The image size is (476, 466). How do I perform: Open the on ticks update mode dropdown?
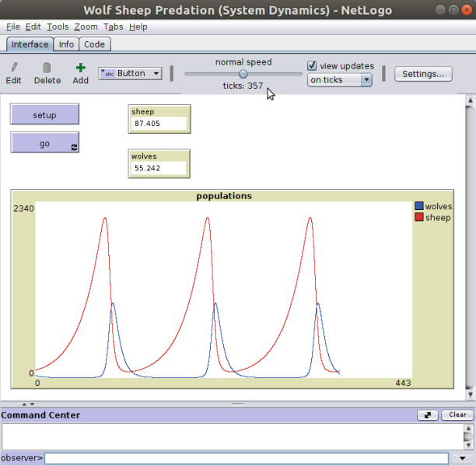(339, 80)
